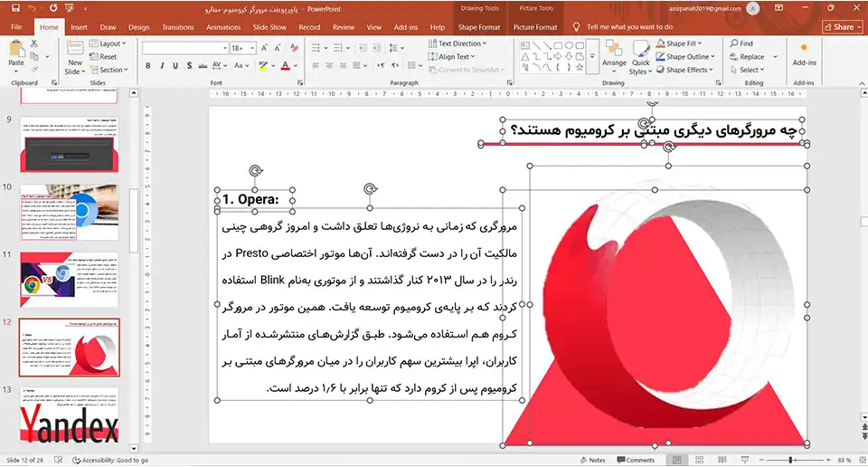Click the Save icon in title bar

point(15,8)
